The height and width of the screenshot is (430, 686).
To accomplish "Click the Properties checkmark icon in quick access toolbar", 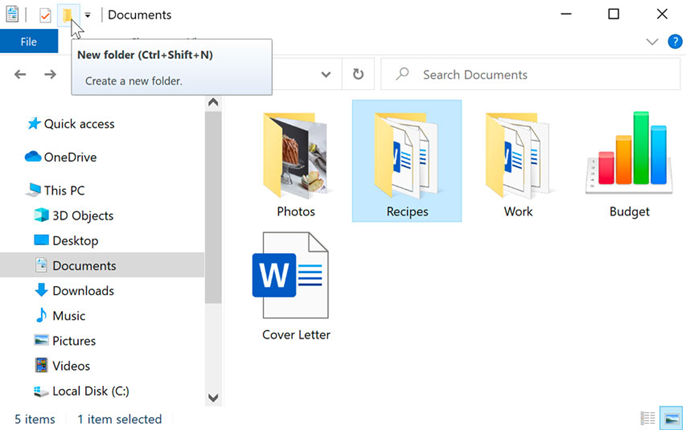I will (45, 15).
